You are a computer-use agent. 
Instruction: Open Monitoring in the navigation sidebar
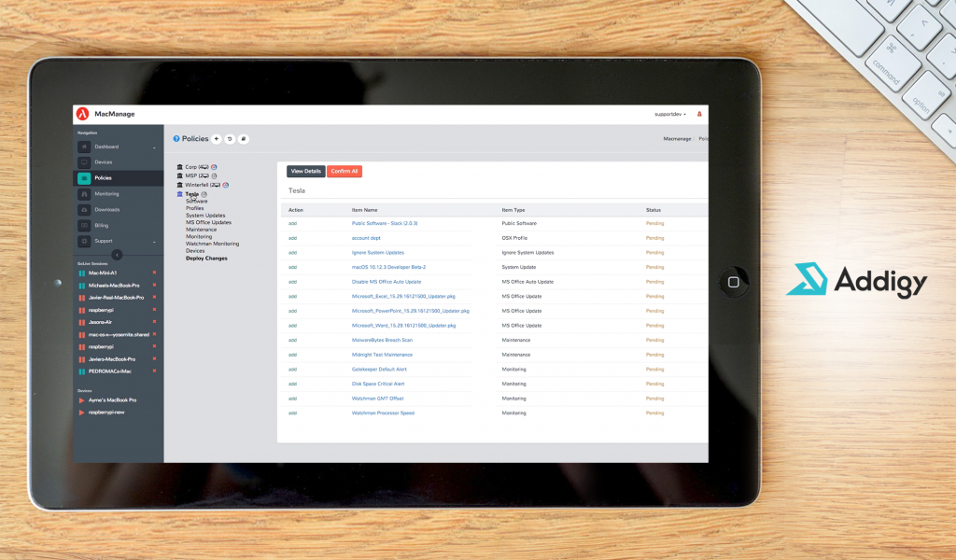tap(106, 194)
